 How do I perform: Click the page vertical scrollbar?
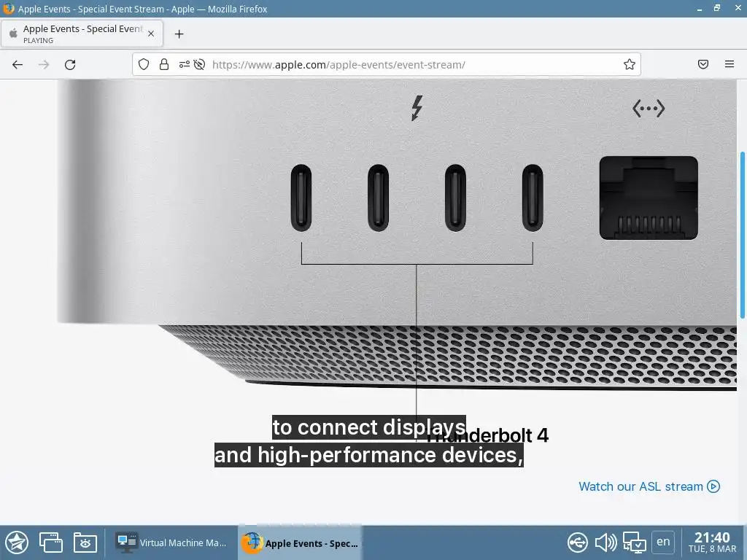[x=742, y=236]
